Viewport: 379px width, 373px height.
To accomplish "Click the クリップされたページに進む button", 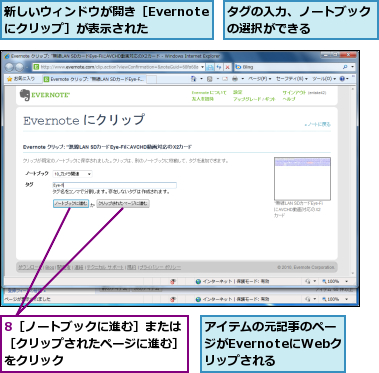I will pyautogui.click(x=123, y=203).
